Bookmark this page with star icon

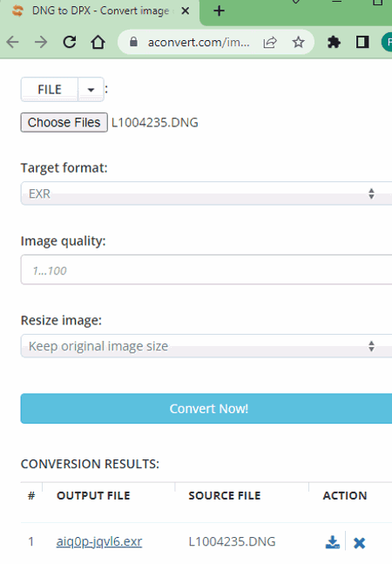[x=298, y=43]
